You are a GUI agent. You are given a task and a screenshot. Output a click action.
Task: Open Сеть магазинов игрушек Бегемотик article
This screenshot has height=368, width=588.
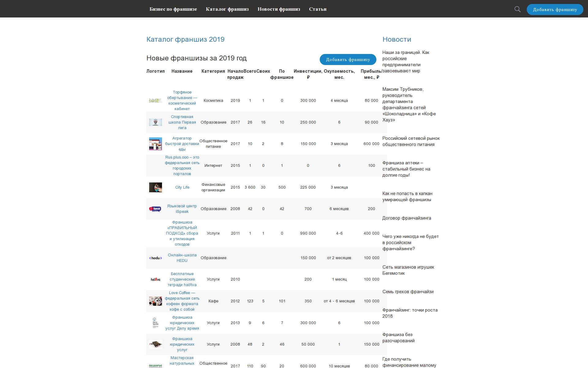[408, 270]
